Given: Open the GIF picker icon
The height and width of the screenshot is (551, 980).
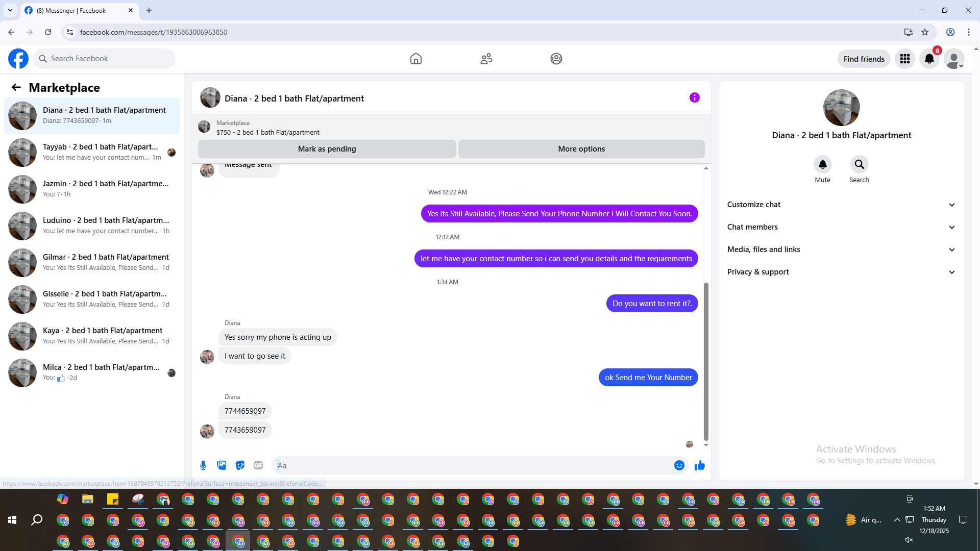Looking at the screenshot, I should (x=258, y=465).
